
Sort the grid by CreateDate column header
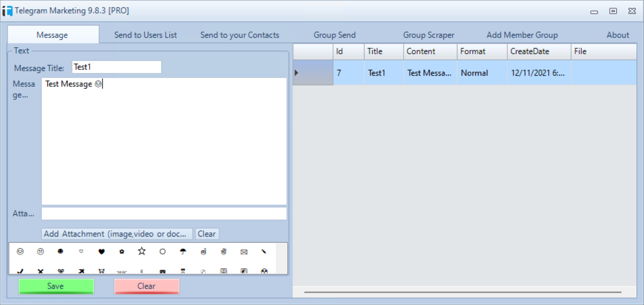click(539, 52)
